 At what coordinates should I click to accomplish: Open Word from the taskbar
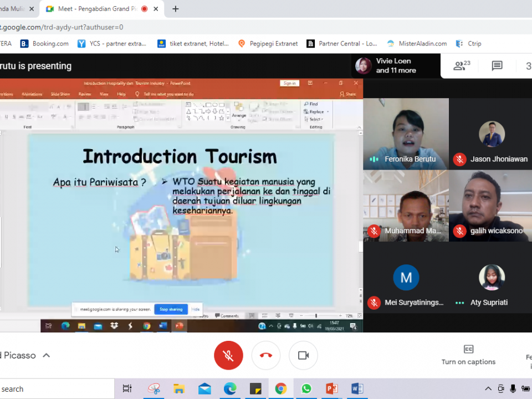357,389
